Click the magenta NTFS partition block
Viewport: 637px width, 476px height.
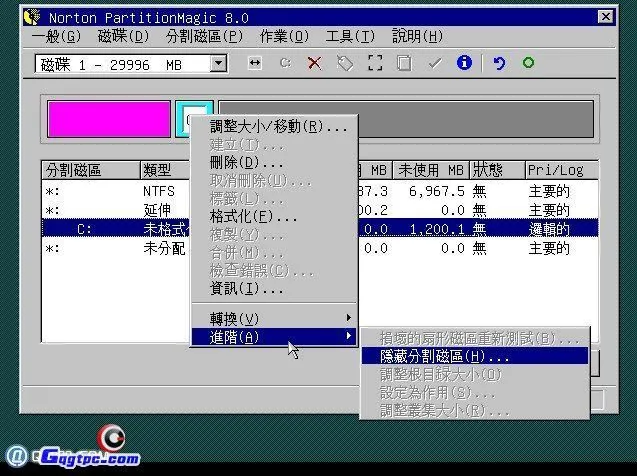(x=109, y=119)
